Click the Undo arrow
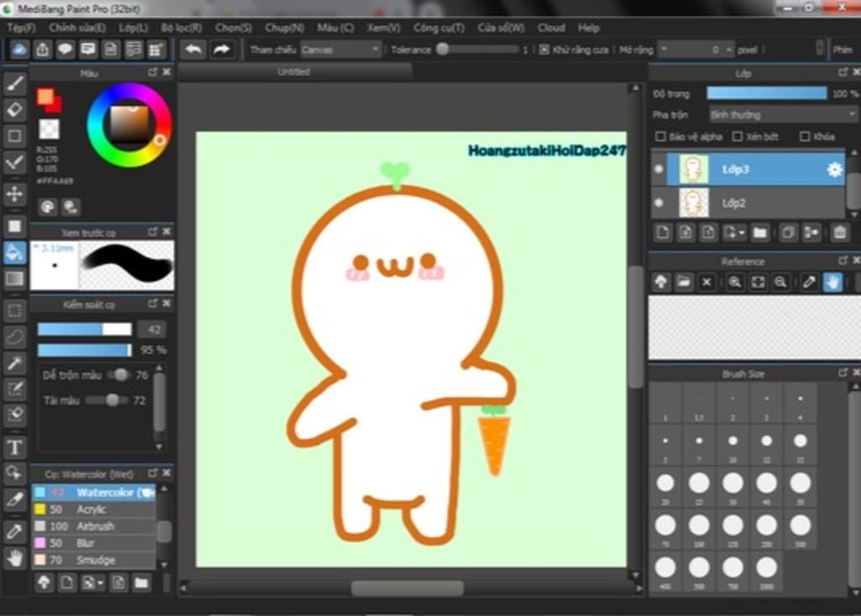Viewport: 861px width, 616px height. click(x=193, y=50)
